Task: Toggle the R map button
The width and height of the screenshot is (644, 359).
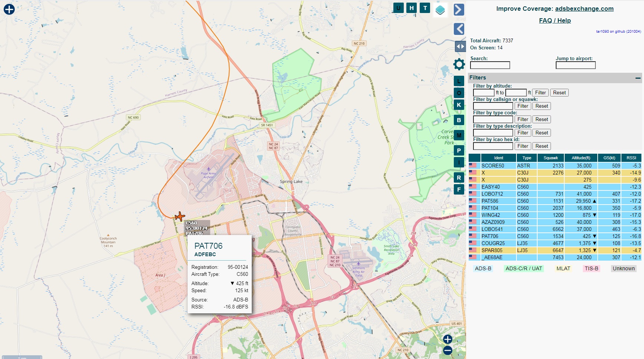Action: (459, 177)
